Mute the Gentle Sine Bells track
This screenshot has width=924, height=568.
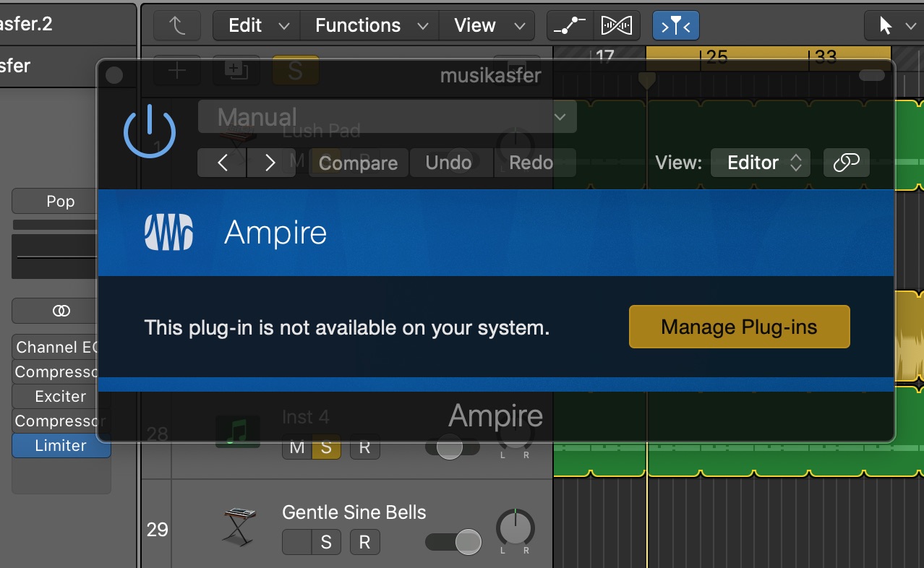pyautogui.click(x=296, y=542)
